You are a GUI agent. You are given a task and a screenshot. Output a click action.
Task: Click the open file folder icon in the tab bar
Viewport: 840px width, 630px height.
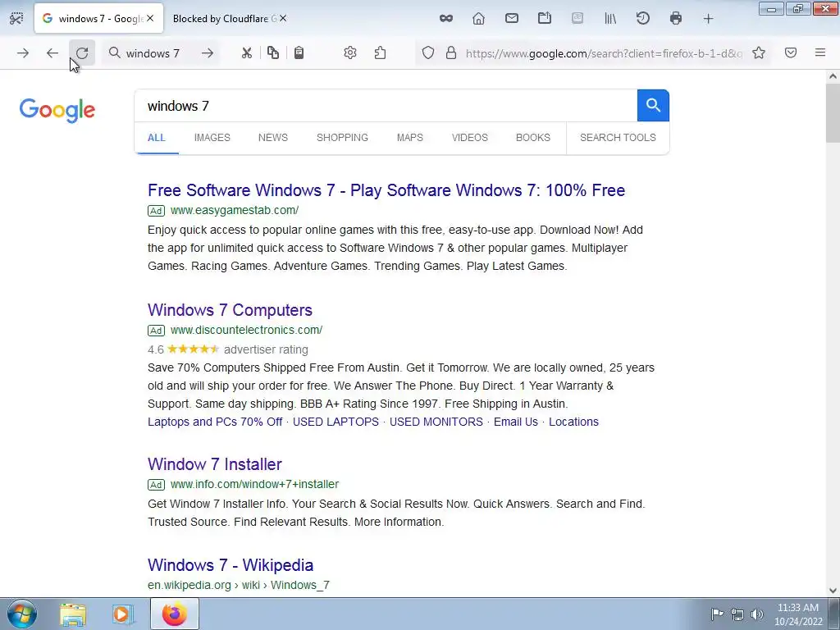pos(545,19)
